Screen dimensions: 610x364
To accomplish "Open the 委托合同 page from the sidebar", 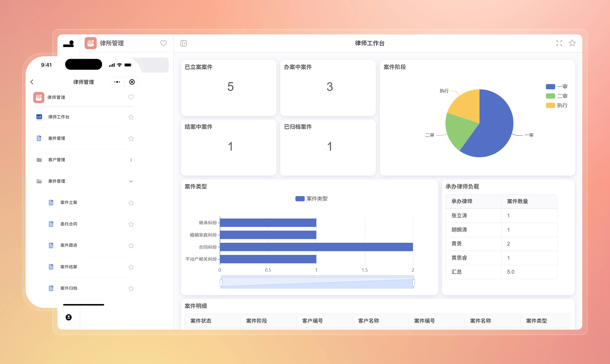I will point(69,224).
